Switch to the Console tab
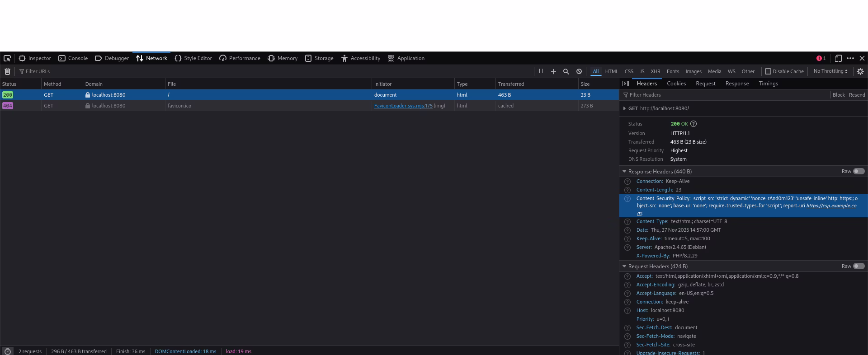This screenshot has height=355, width=868. [73, 58]
